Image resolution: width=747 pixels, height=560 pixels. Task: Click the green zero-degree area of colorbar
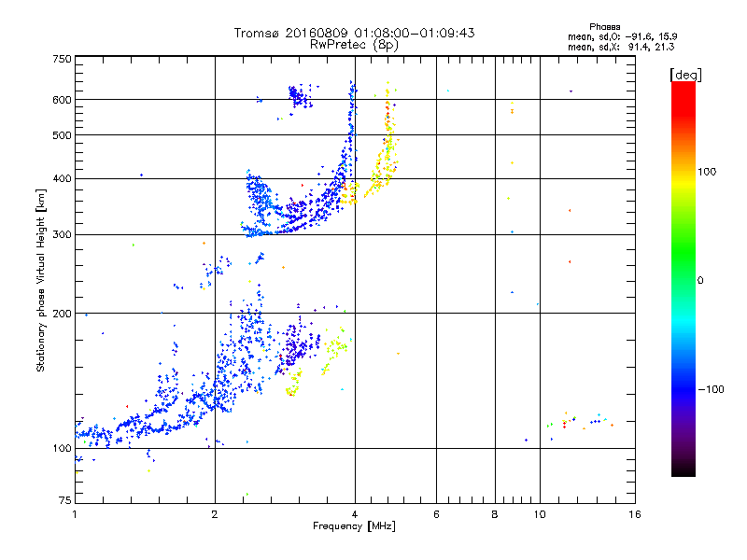[x=684, y=280]
